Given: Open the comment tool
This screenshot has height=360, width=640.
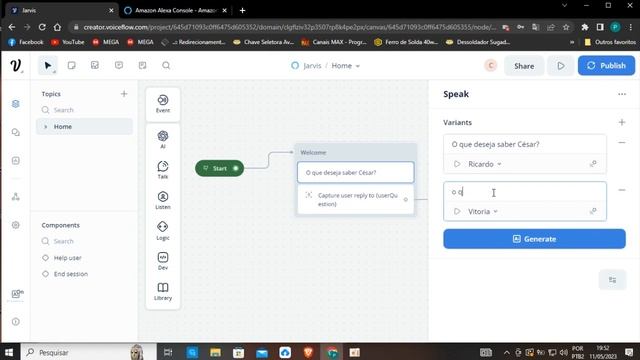Looking at the screenshot, I should (x=119, y=66).
